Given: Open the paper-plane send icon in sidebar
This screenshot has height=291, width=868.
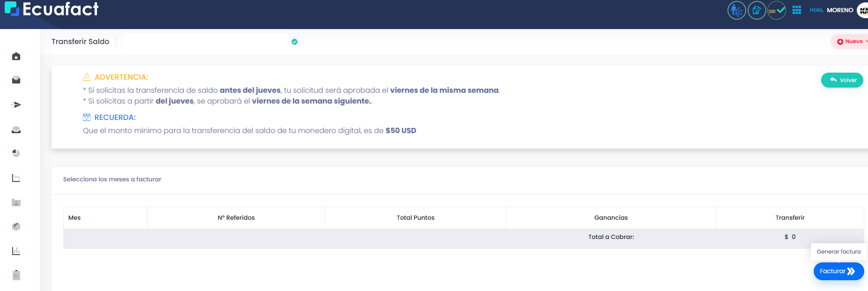Looking at the screenshot, I should coord(16,104).
